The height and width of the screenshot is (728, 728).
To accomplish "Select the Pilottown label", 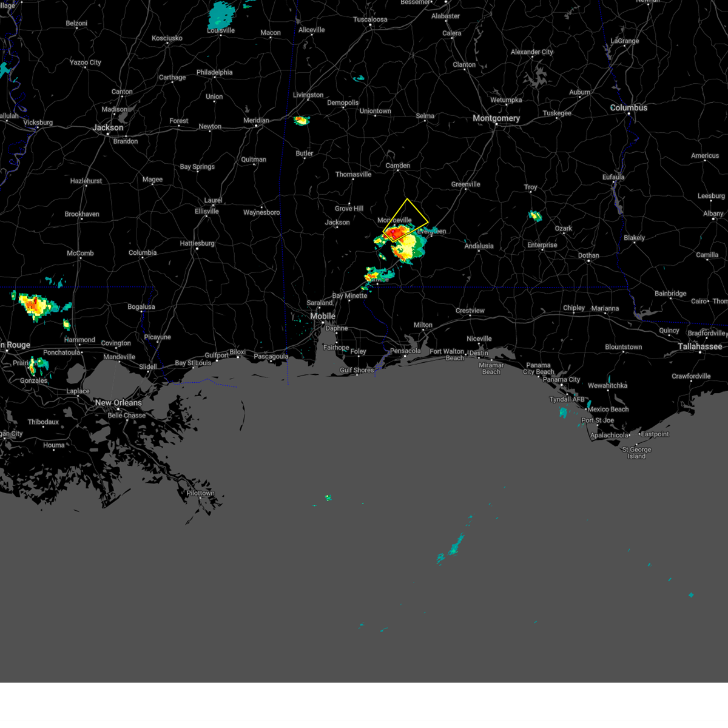I will [200, 493].
